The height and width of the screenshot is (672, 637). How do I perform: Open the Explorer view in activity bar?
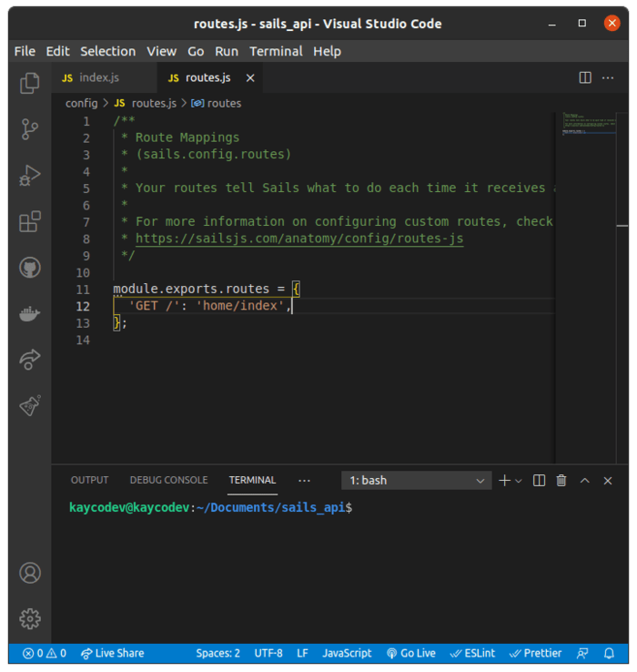[29, 83]
